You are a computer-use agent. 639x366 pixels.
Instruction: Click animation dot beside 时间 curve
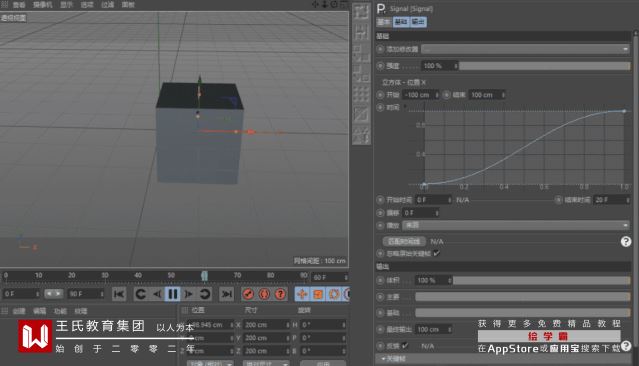click(380, 107)
